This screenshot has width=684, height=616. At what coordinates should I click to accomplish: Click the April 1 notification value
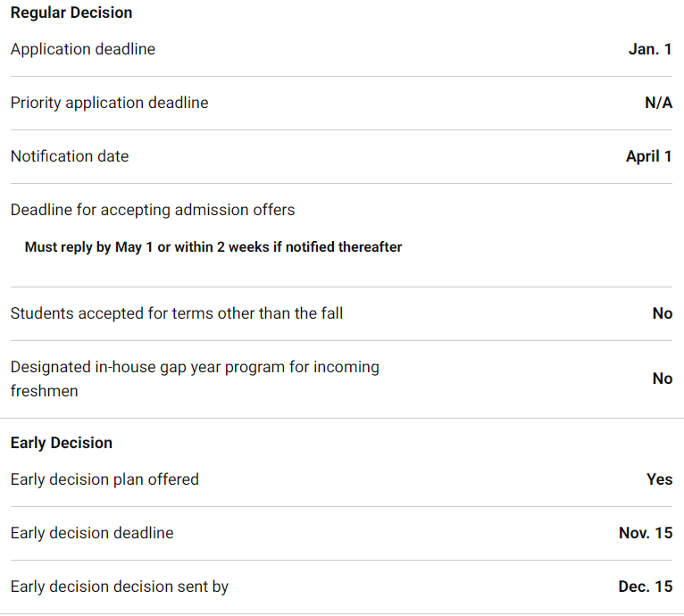tap(649, 156)
